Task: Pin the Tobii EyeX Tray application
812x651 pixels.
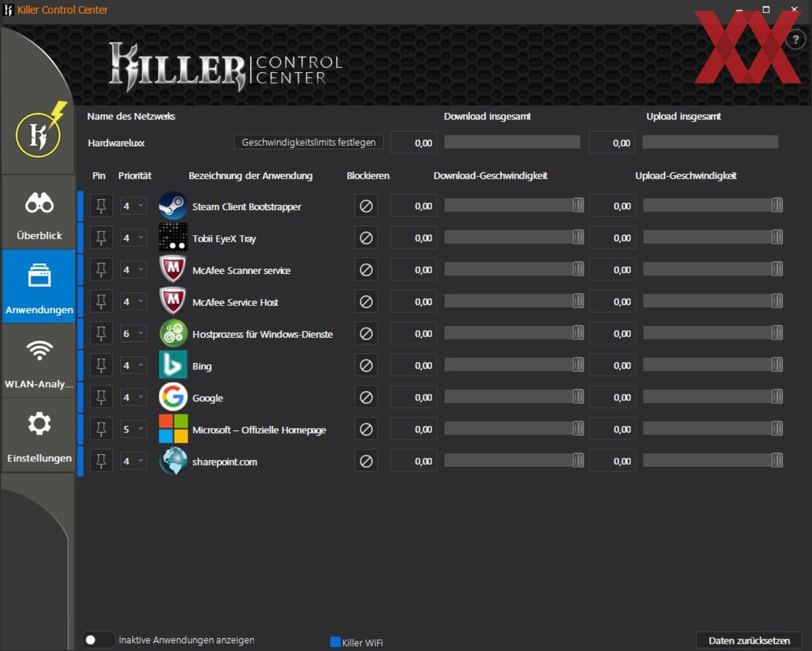Action: point(101,237)
